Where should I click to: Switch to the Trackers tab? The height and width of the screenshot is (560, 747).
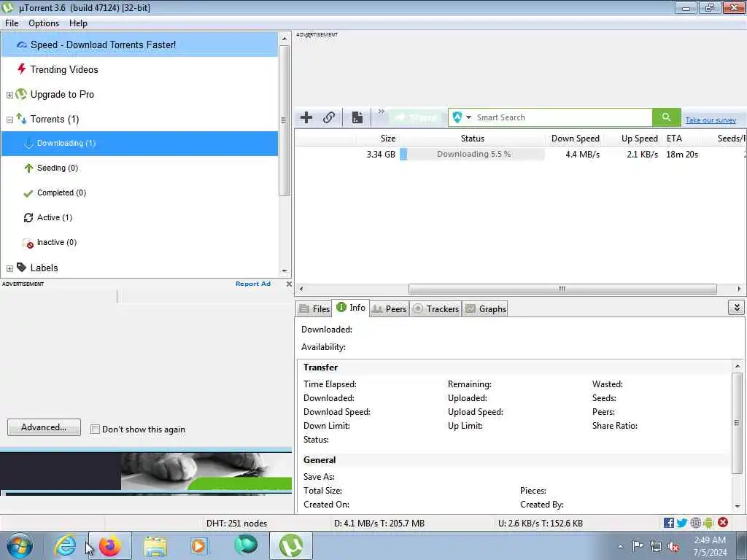click(436, 309)
